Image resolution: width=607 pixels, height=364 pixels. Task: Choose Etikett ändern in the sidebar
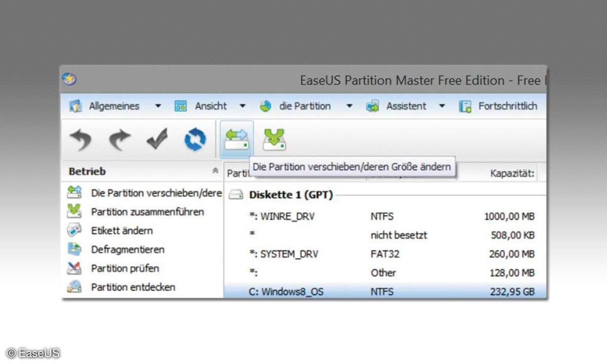(122, 230)
